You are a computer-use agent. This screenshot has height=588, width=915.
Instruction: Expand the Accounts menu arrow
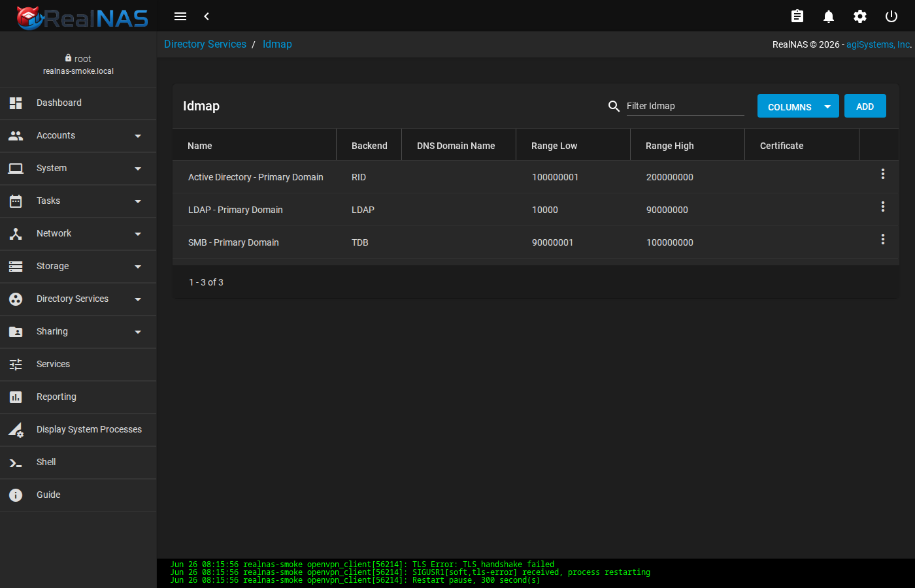(138, 136)
